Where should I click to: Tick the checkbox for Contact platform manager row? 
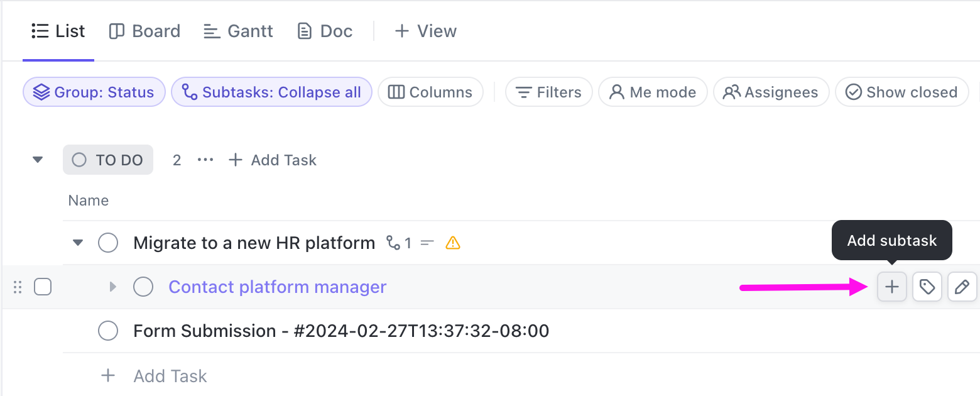[x=43, y=287]
